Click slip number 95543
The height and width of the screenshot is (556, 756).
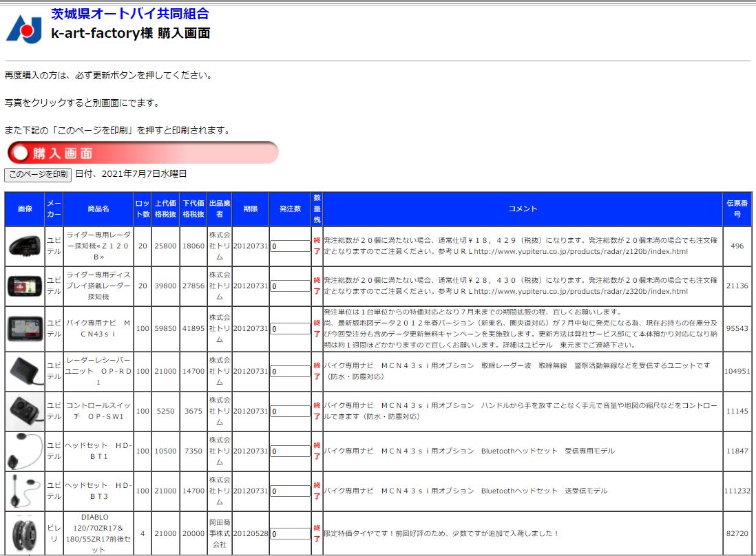737,328
